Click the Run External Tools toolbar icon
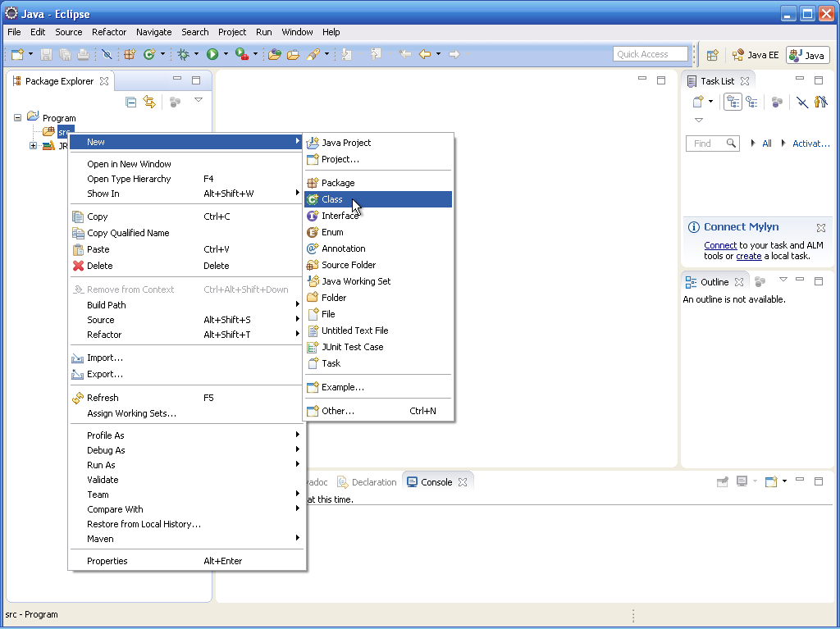Viewport: 840px width, 629px height. point(242,54)
